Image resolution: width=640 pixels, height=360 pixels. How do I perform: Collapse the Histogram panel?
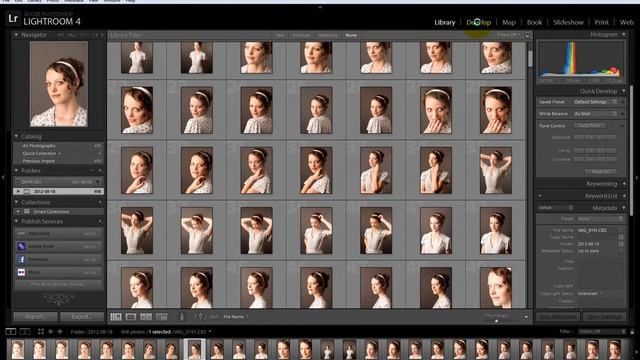(x=624, y=35)
